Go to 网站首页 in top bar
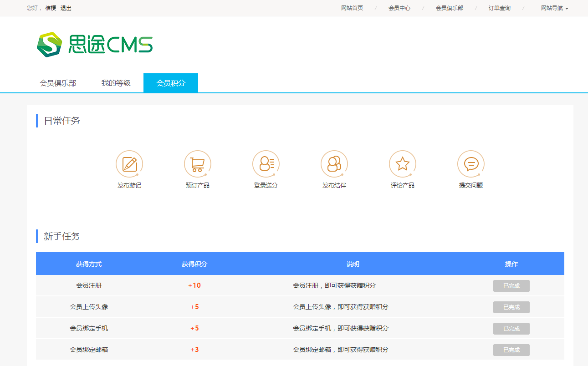This screenshot has height=366, width=588. (352, 8)
